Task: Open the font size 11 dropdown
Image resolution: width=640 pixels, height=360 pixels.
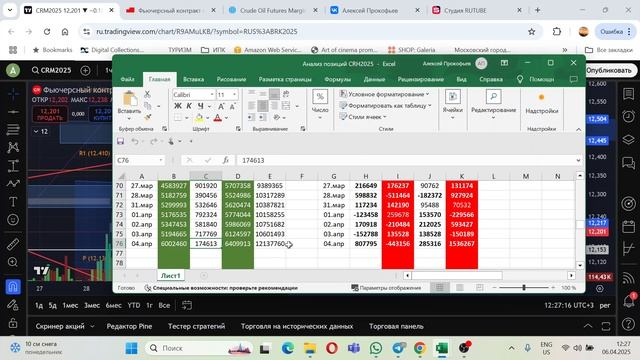Action: [x=234, y=95]
